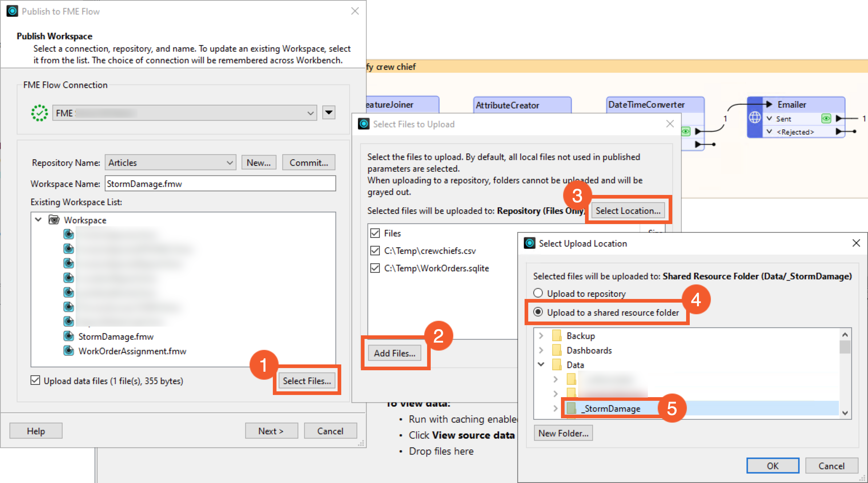
Task: Click the Select Location button
Action: [x=628, y=210]
